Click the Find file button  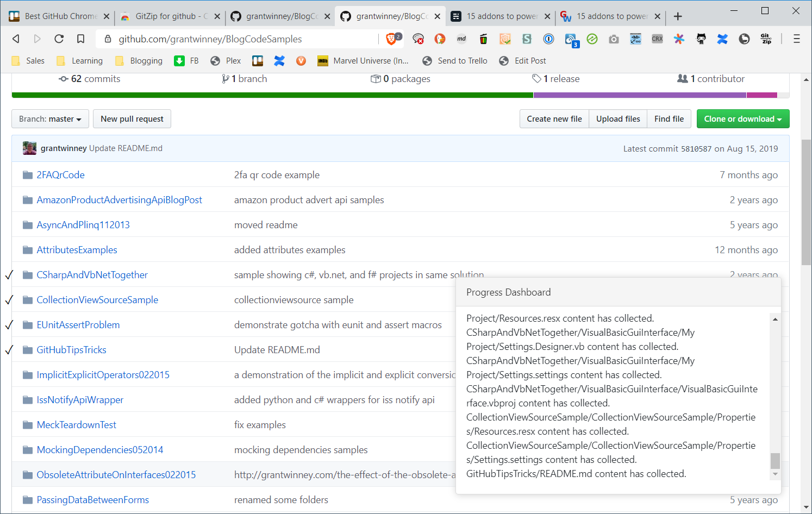click(669, 119)
